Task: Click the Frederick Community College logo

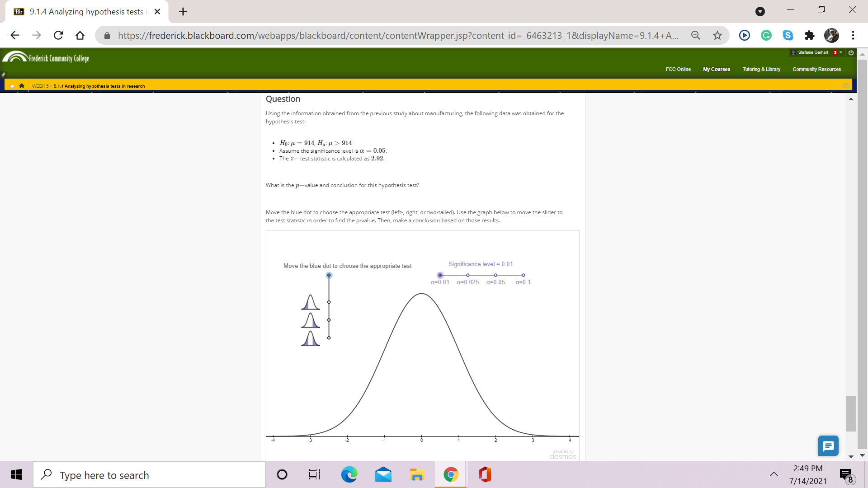Action: [45, 58]
